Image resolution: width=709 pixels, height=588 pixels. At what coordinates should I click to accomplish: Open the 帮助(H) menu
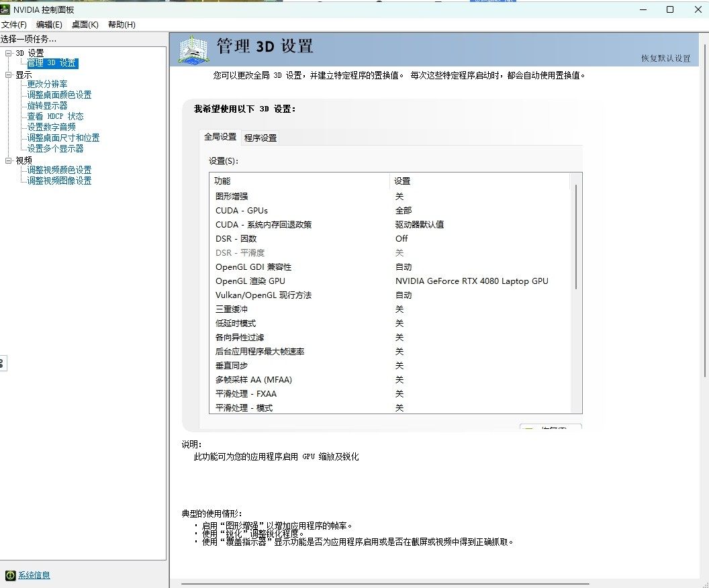tap(122, 24)
